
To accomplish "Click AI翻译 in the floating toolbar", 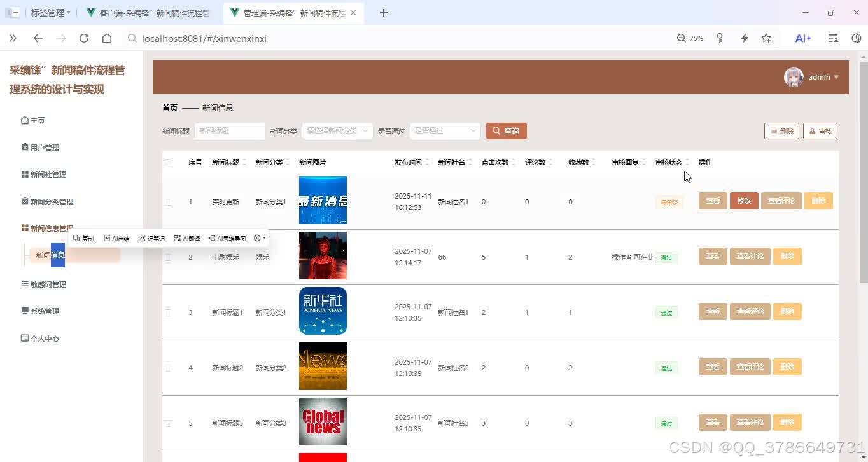I will tap(187, 239).
